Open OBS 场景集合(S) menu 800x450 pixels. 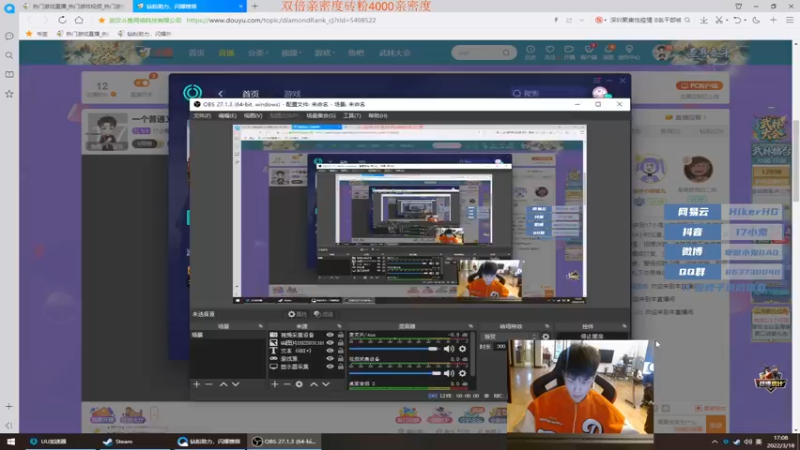pos(321,116)
